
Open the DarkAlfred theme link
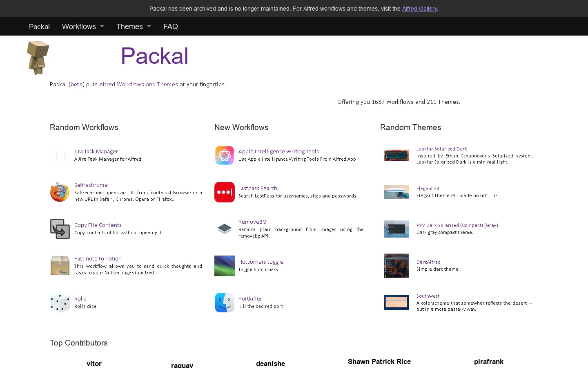428,262
